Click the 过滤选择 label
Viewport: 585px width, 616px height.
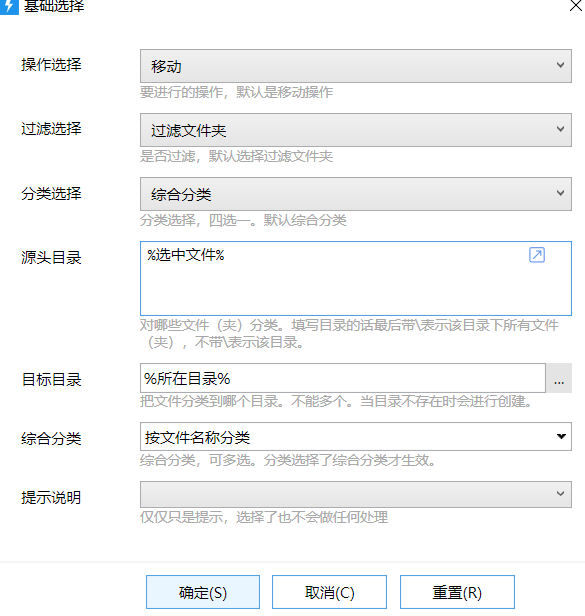click(x=51, y=129)
